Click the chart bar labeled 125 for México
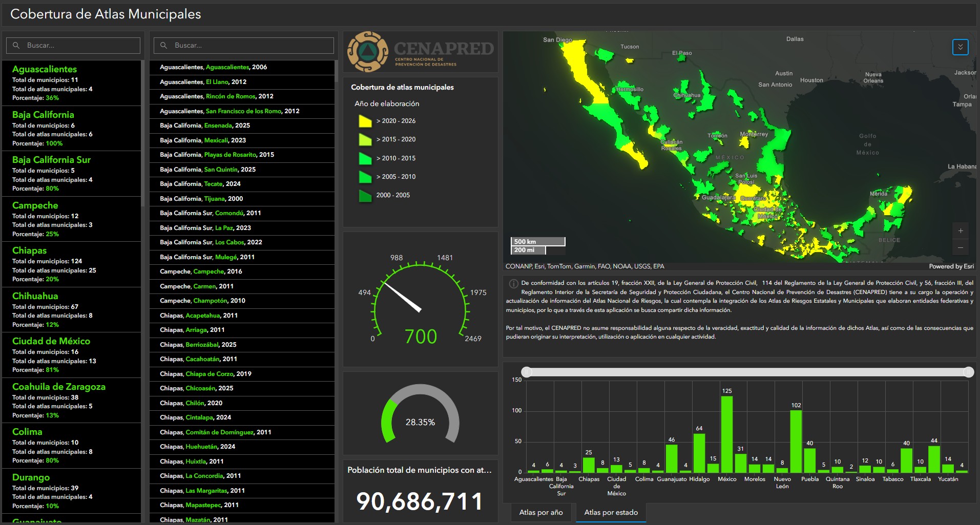The height and width of the screenshot is (525, 980). click(x=727, y=434)
